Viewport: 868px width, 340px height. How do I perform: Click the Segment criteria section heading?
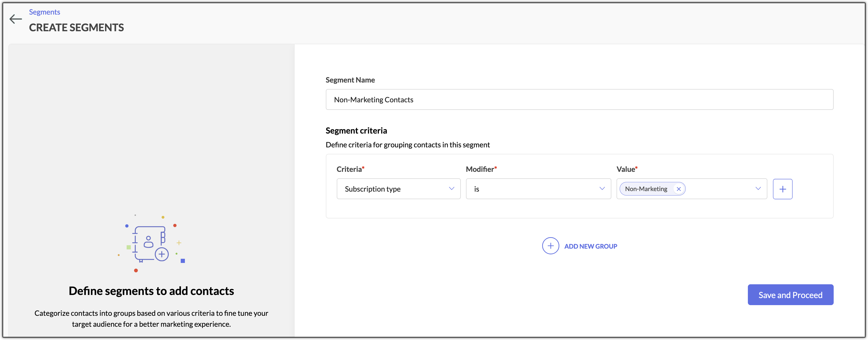click(x=356, y=130)
